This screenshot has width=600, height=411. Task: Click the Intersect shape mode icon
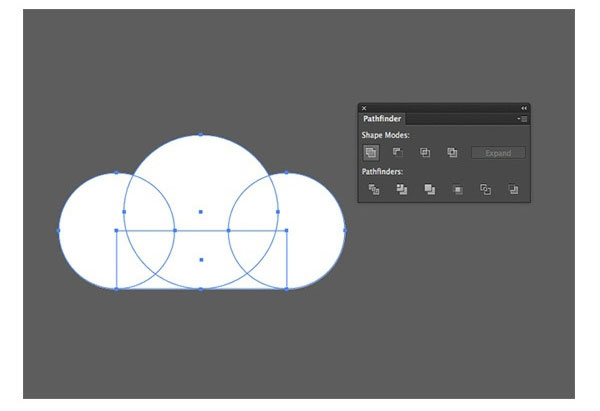click(x=425, y=153)
